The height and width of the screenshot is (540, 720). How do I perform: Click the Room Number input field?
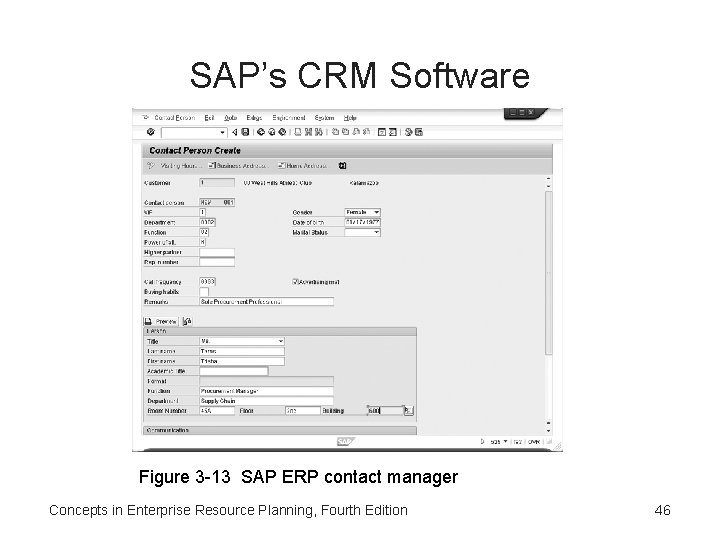pos(217,411)
